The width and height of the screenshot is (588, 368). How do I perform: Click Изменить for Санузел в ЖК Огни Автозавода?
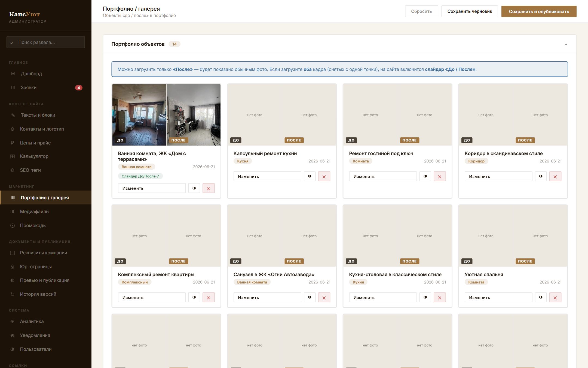tap(267, 297)
